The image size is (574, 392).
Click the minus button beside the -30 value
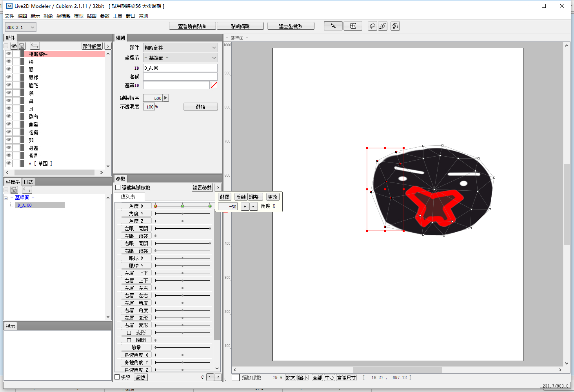tap(253, 206)
